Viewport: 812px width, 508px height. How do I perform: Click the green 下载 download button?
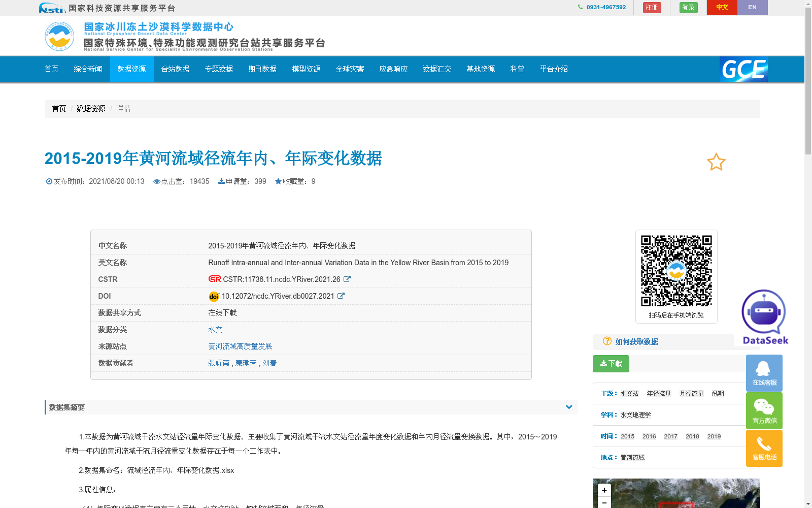[x=611, y=364]
